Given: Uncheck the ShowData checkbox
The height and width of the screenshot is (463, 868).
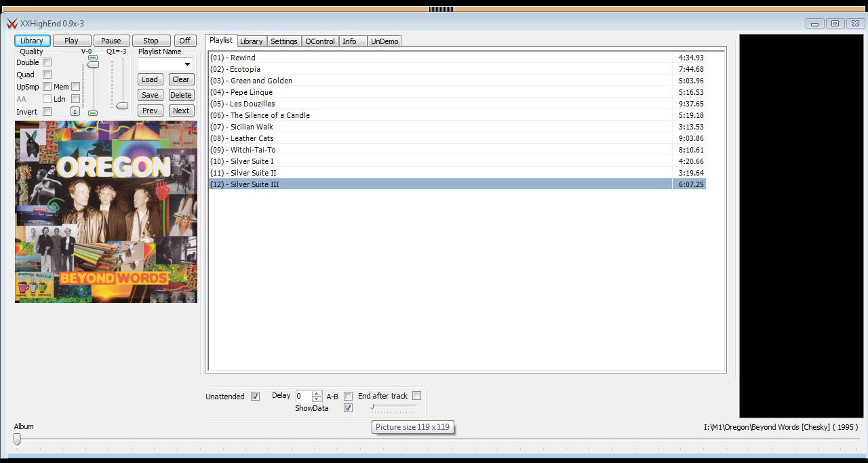Looking at the screenshot, I should click(x=349, y=408).
